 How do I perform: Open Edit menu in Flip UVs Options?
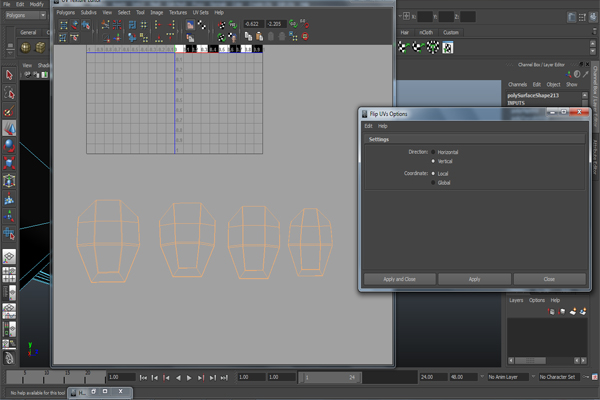pos(368,126)
